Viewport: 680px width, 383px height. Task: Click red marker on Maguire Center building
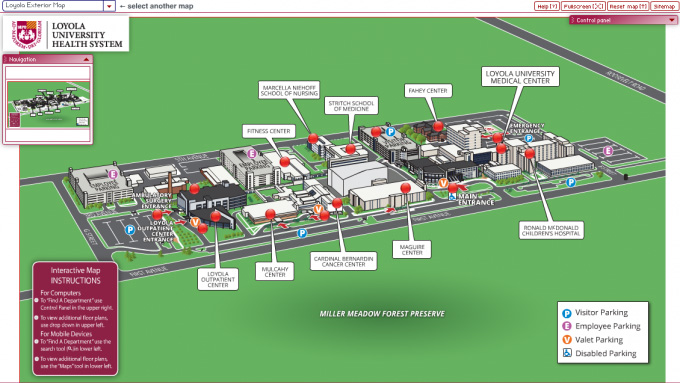pyautogui.click(x=405, y=188)
